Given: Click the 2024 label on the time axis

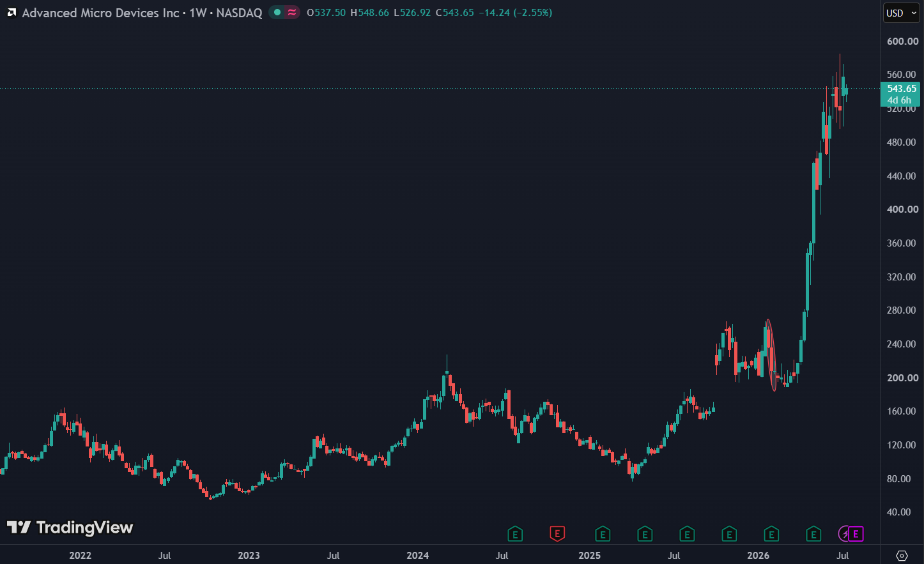Looking at the screenshot, I should (418, 556).
